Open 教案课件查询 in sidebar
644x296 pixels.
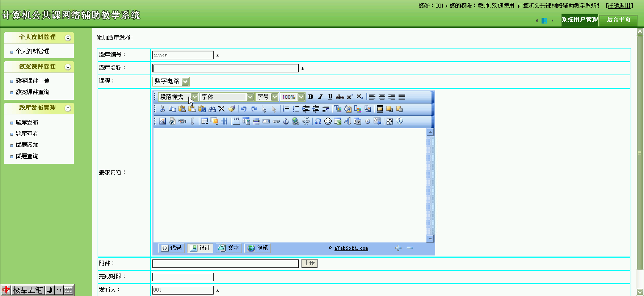click(x=33, y=92)
